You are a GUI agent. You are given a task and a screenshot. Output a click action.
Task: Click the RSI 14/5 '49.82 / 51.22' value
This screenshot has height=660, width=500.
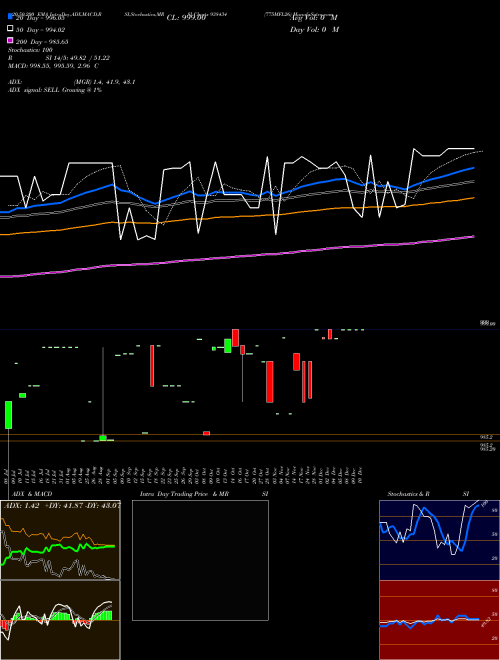(90, 58)
